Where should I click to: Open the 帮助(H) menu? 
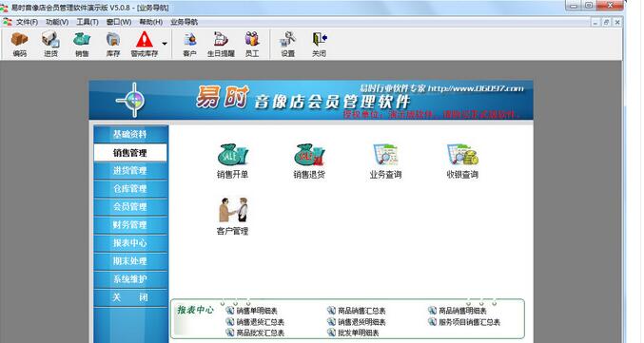(150, 22)
